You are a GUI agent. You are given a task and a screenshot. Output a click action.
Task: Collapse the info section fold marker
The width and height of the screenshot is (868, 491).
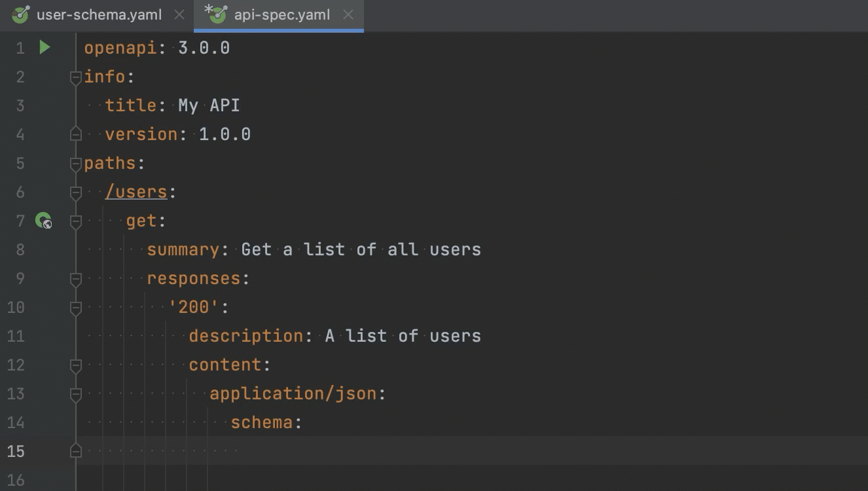tap(75, 77)
